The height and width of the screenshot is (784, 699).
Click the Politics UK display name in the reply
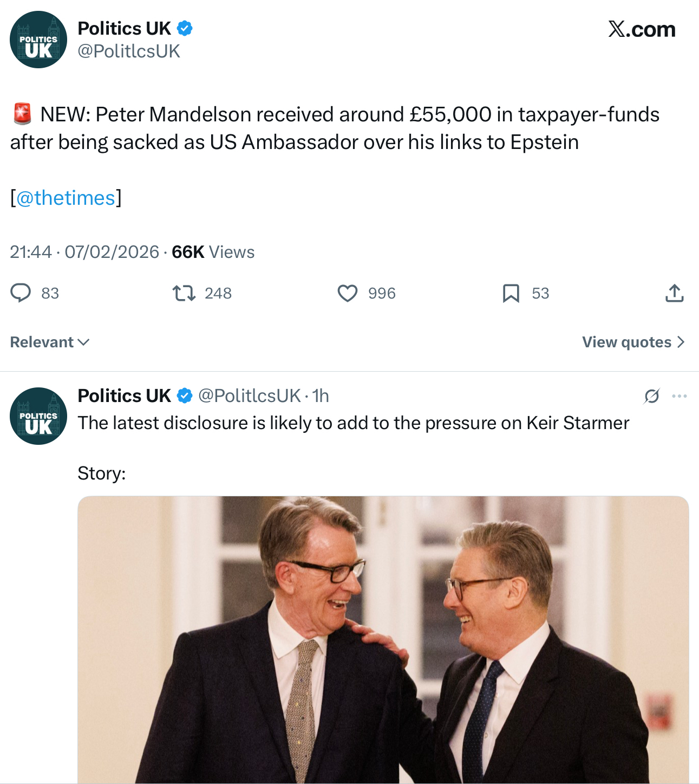click(124, 396)
